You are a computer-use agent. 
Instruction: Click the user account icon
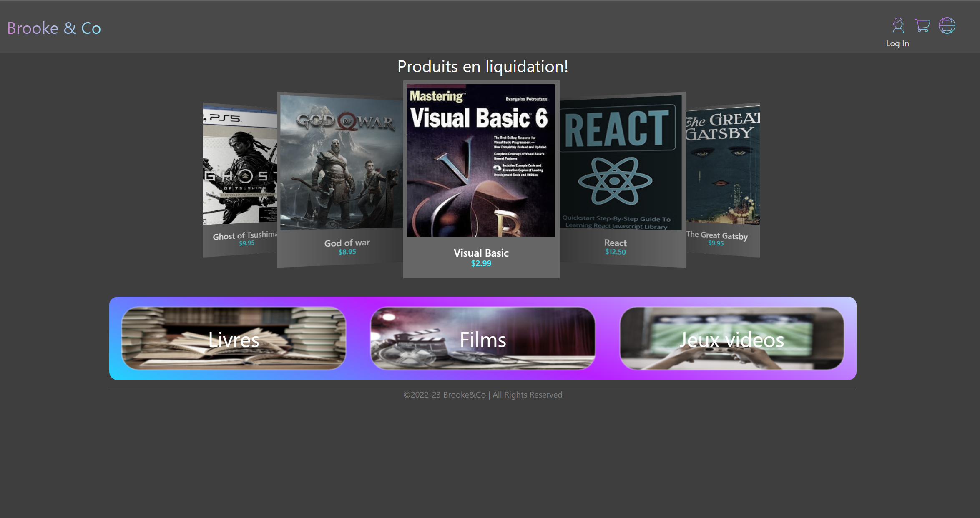pyautogui.click(x=898, y=26)
